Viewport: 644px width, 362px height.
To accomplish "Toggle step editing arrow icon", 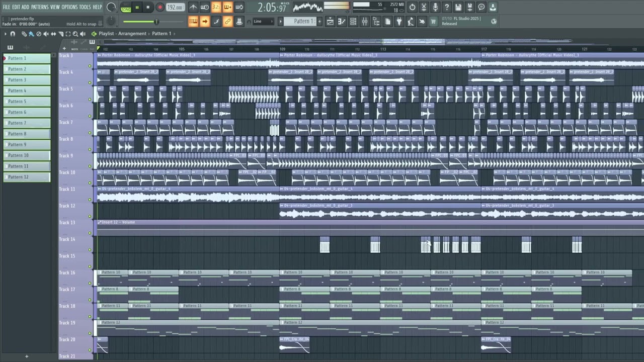I will click(x=205, y=21).
